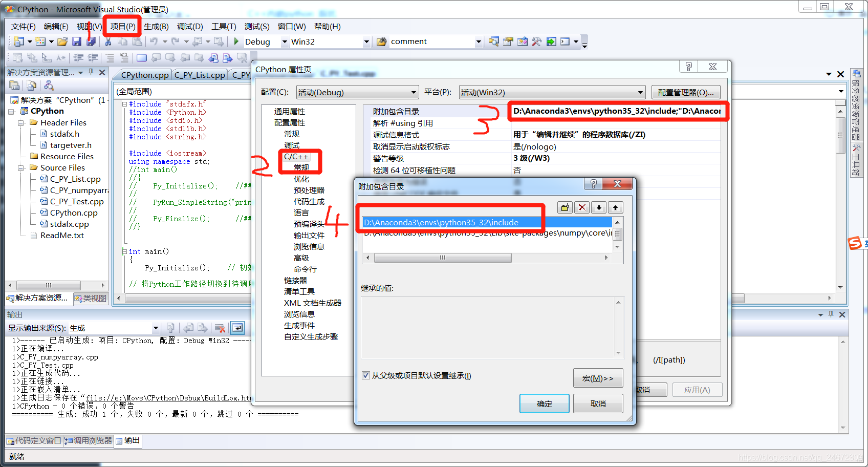Open the 显示输出来源 生成 dropdown

coord(156,328)
